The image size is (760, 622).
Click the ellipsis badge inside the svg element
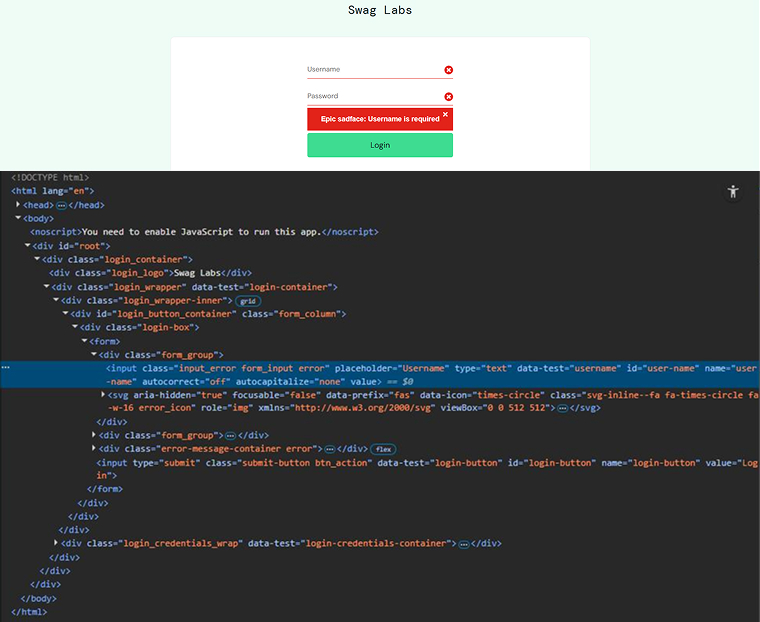(x=562, y=408)
